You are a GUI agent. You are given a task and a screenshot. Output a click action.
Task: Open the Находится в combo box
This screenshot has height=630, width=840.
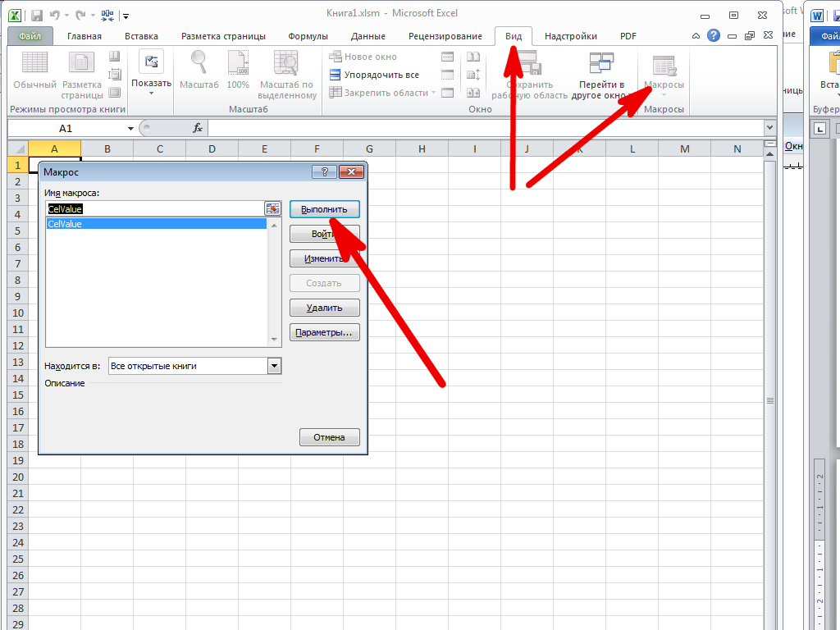(x=195, y=366)
